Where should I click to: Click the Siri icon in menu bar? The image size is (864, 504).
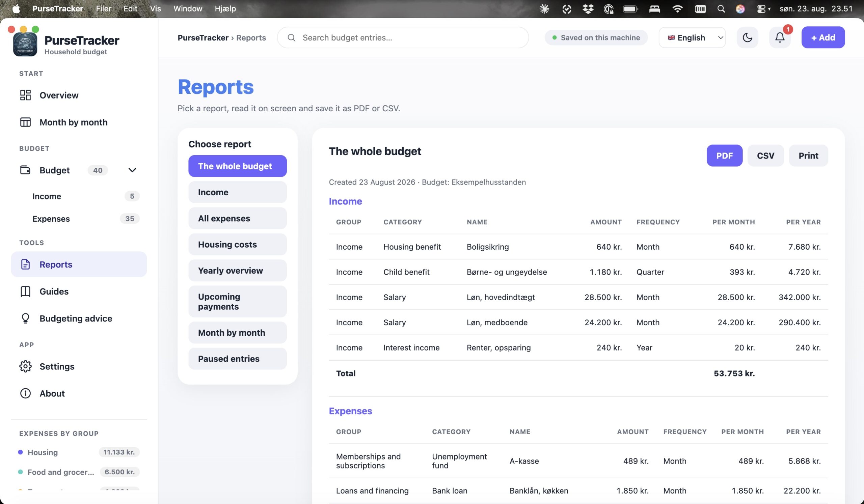pyautogui.click(x=740, y=9)
